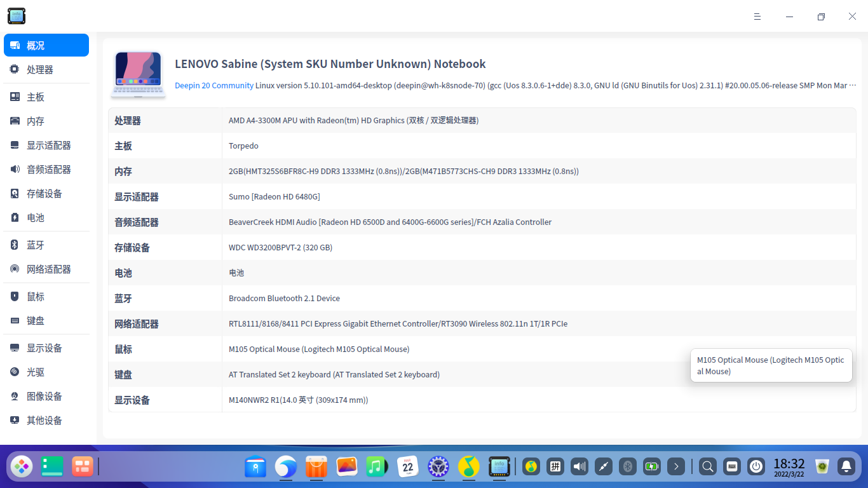The width and height of the screenshot is (868, 488).
Task: Click the LENOVO Sabine Notebook title
Action: tap(330, 64)
